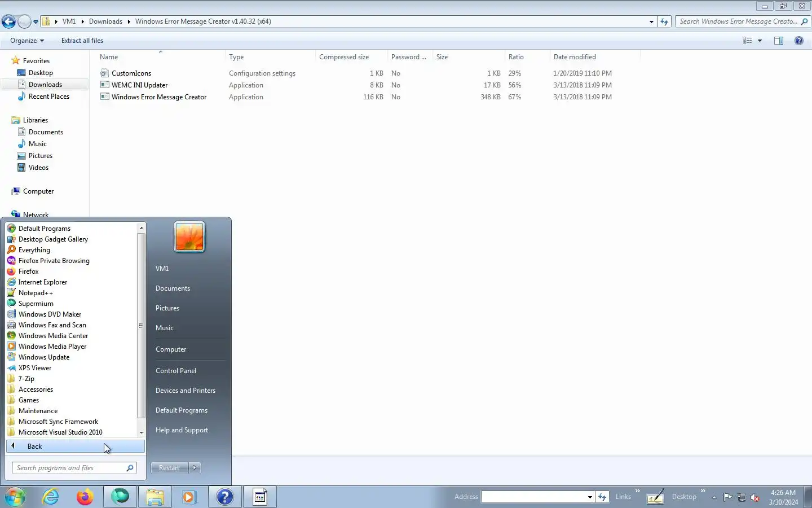Click the Explorer help question mark icon

tap(798, 41)
